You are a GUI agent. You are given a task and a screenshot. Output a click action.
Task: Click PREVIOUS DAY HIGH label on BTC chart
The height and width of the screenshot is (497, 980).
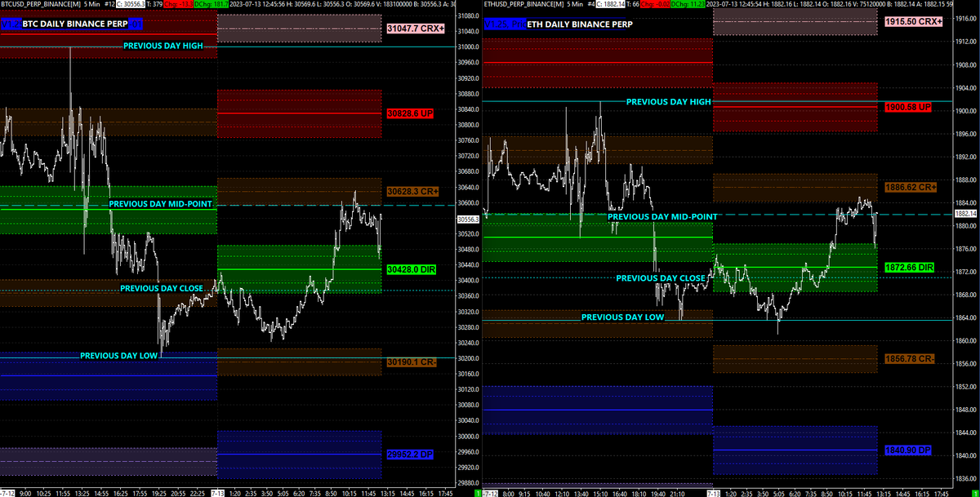pos(163,46)
